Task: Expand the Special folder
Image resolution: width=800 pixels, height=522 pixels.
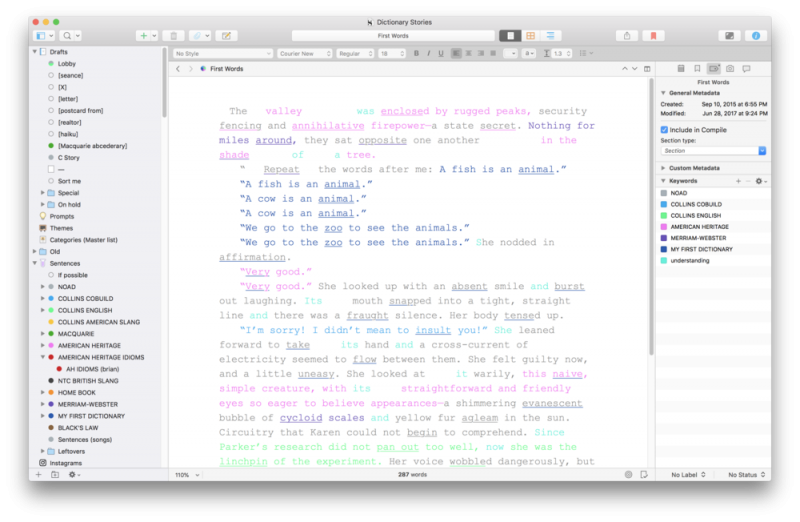Action: click(43, 193)
